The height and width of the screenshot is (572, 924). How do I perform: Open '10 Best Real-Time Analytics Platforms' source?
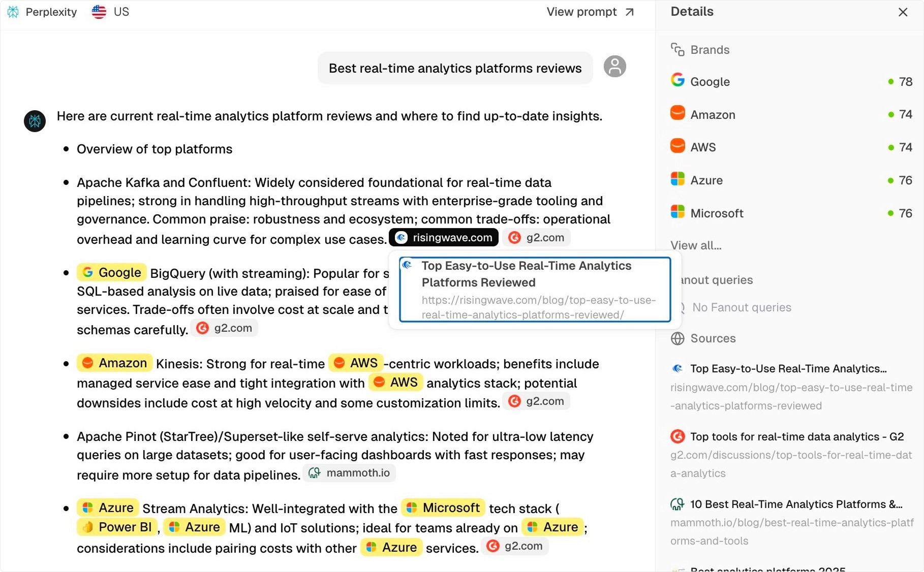click(796, 504)
